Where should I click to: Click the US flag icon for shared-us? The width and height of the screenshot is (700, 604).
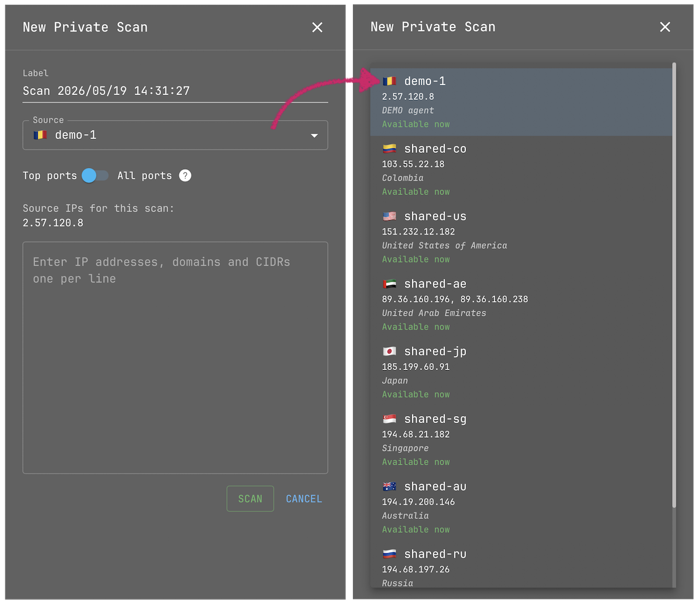tap(389, 217)
